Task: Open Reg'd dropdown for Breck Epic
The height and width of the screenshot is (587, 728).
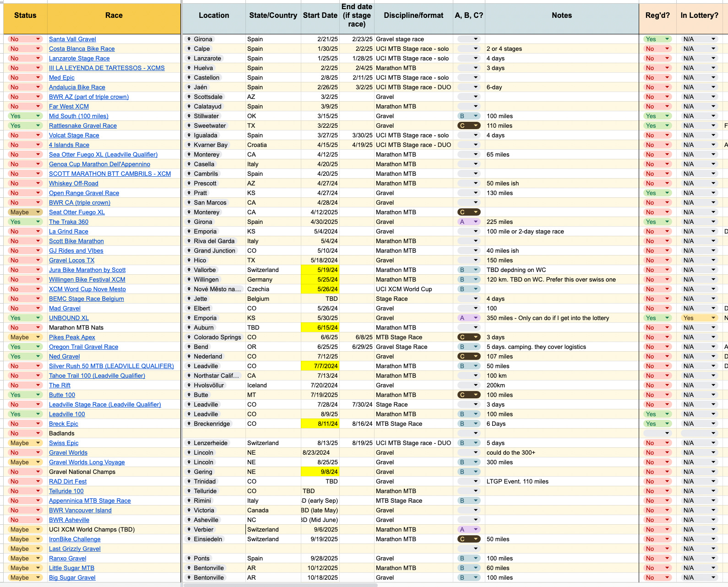Action: click(657, 424)
